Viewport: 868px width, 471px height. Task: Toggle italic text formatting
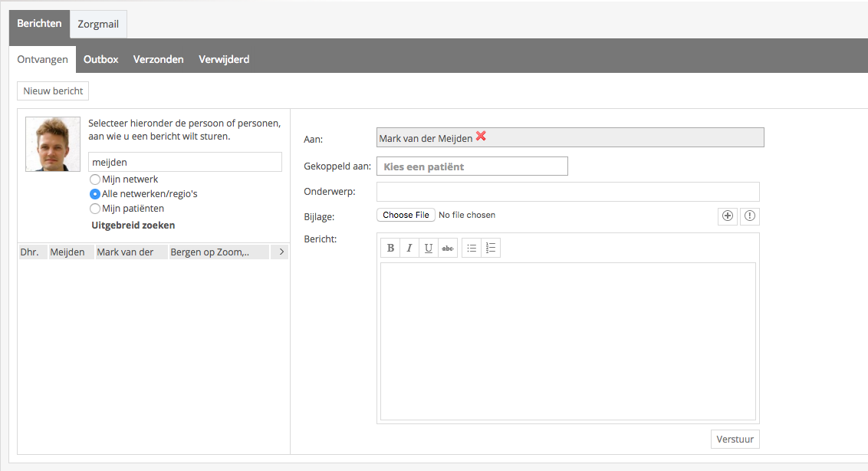pos(409,248)
